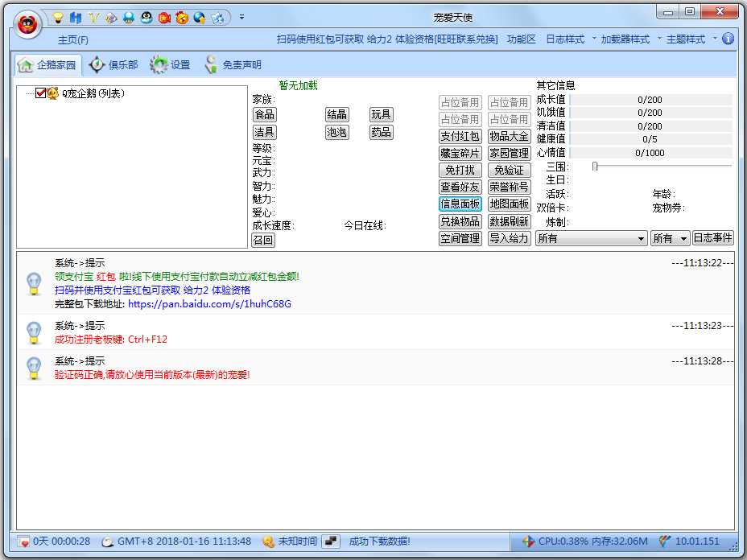
Task: Open the quick access toolbar customize arrow
Action: 242,17
